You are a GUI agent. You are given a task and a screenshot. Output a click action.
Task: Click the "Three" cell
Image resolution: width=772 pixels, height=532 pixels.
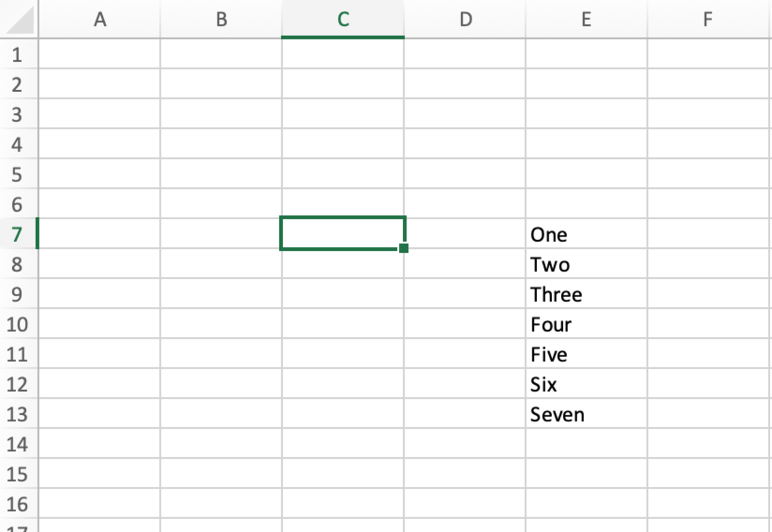586,295
